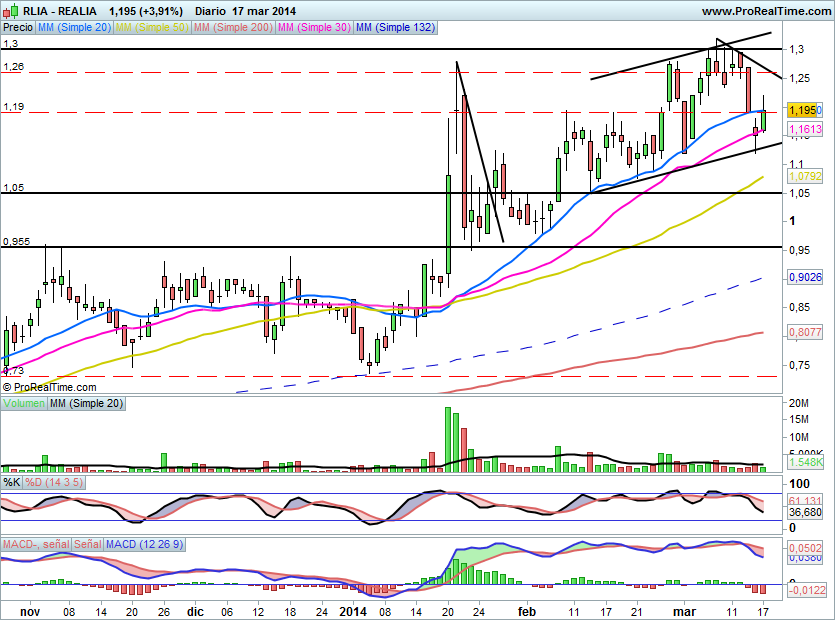Click the chart icon beside RLIA title
Image resolution: width=835 pixels, height=620 pixels.
click(12, 10)
